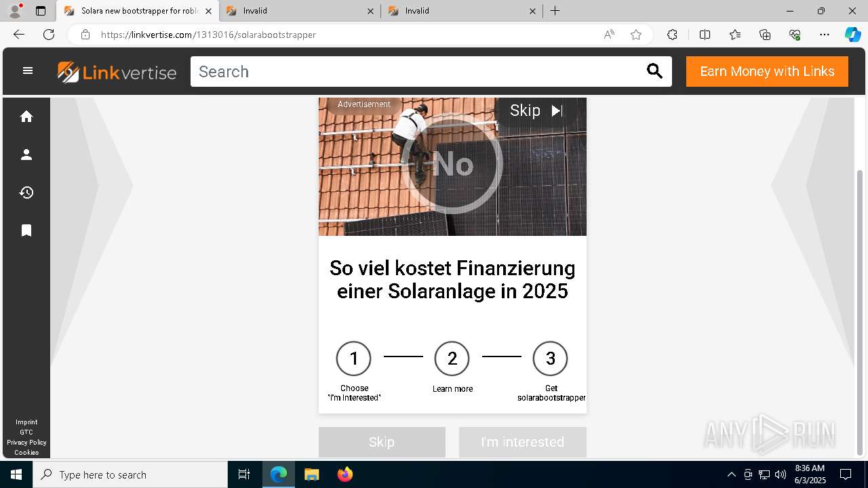Image resolution: width=868 pixels, height=488 pixels.
Task: Click step 3 circle Get solarabootstrapper
Action: 550,359
